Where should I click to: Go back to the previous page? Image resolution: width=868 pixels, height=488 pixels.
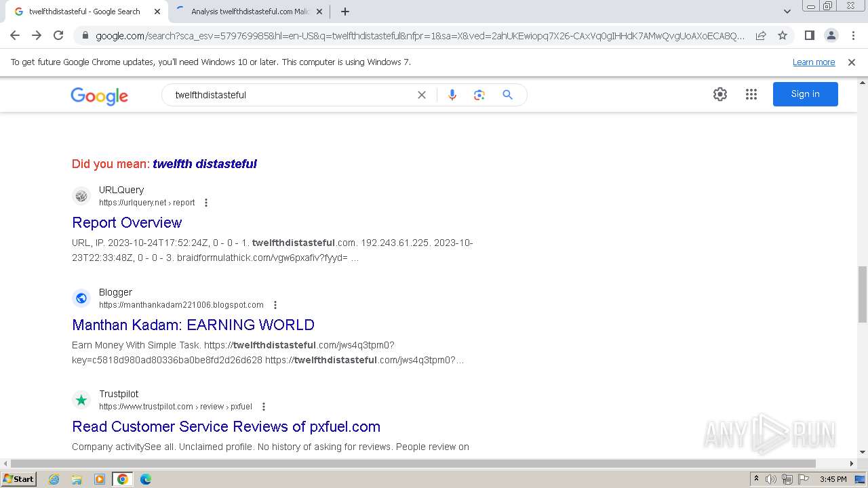click(15, 35)
